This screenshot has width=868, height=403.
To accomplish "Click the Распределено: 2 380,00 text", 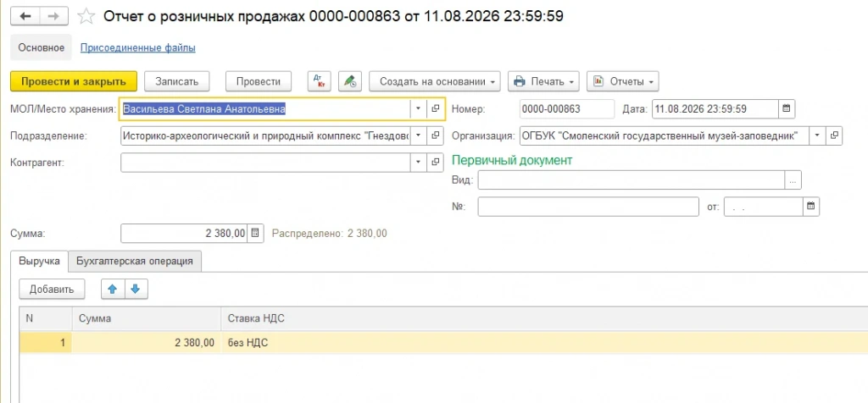I will (330, 234).
